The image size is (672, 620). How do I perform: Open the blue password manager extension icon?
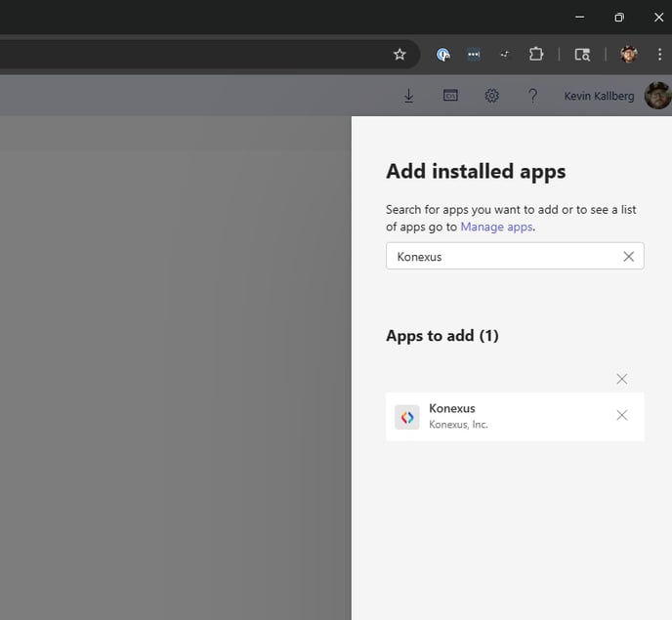point(443,55)
